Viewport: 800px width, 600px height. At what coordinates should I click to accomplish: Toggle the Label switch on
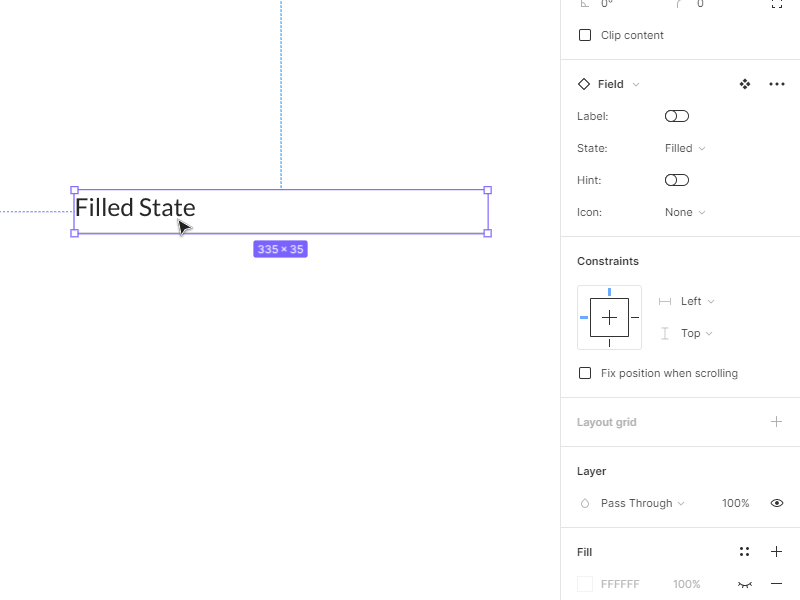(676, 116)
